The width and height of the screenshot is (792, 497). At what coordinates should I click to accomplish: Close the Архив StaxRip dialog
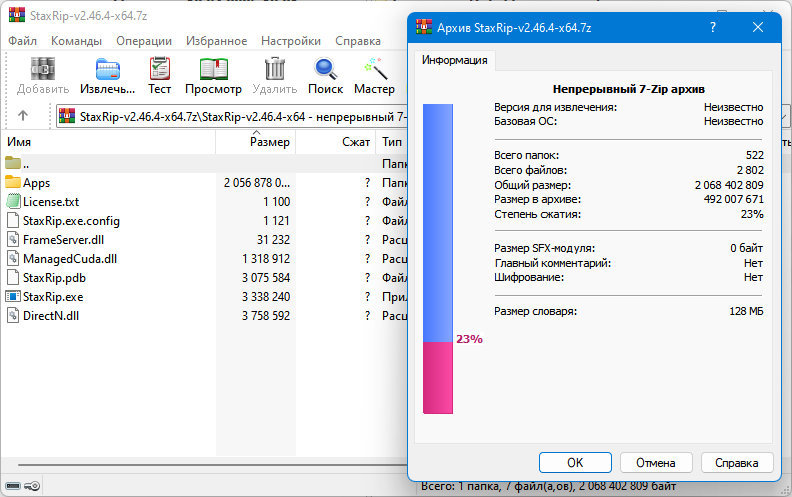758,27
